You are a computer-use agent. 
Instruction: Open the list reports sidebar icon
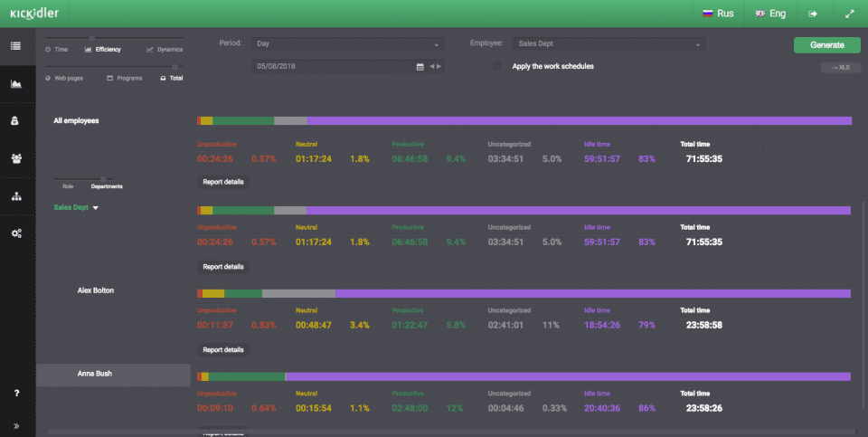pyautogui.click(x=16, y=46)
